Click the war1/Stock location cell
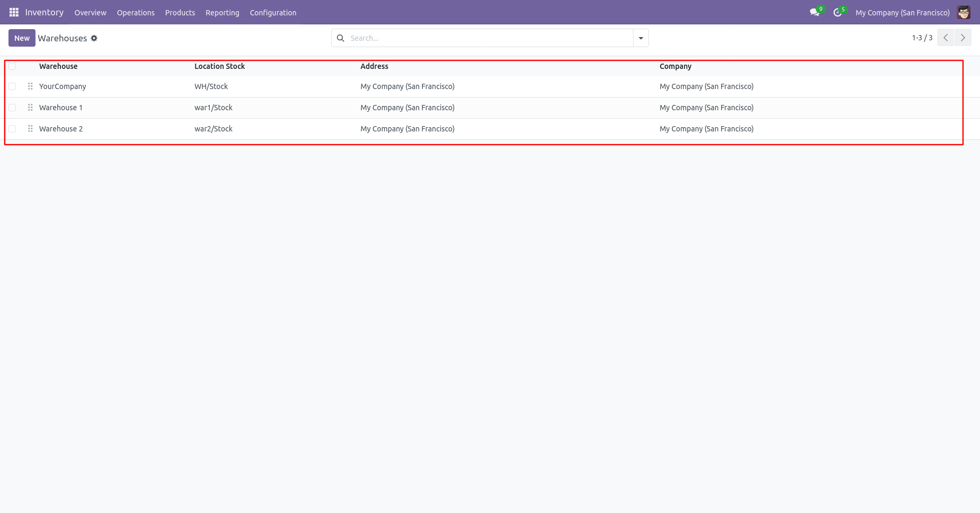Viewport: 980px width, 513px height. (213, 108)
